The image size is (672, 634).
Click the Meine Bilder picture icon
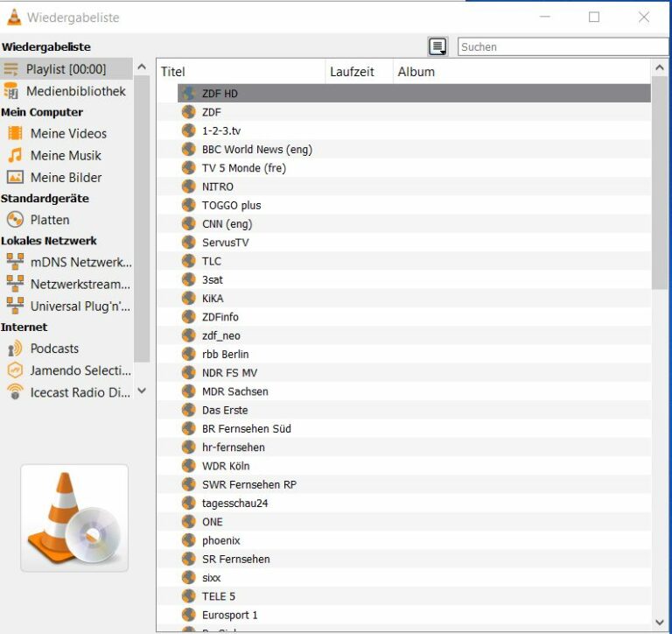15,177
